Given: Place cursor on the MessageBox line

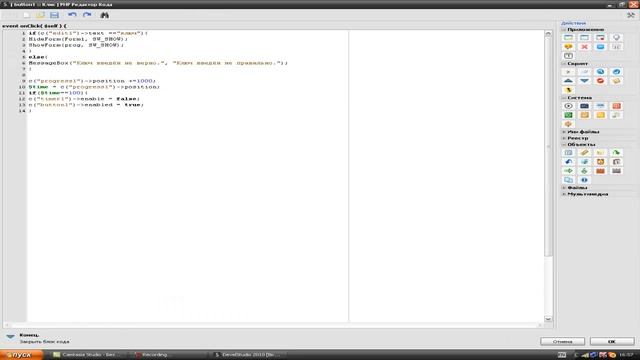Looking at the screenshot, I should (x=158, y=63).
